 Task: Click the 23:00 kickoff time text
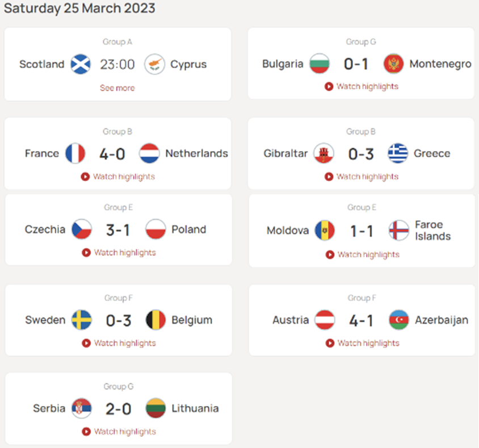pos(117,64)
